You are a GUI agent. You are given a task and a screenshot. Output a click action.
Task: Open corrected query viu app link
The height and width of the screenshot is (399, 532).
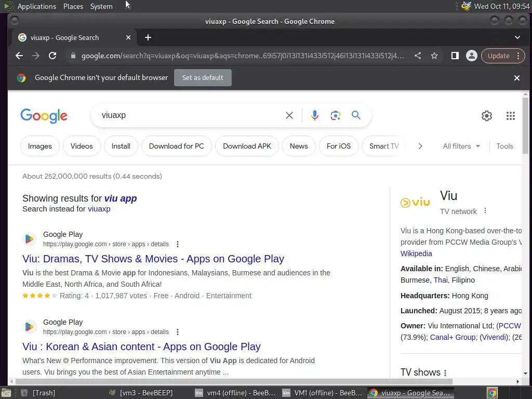coord(121,198)
